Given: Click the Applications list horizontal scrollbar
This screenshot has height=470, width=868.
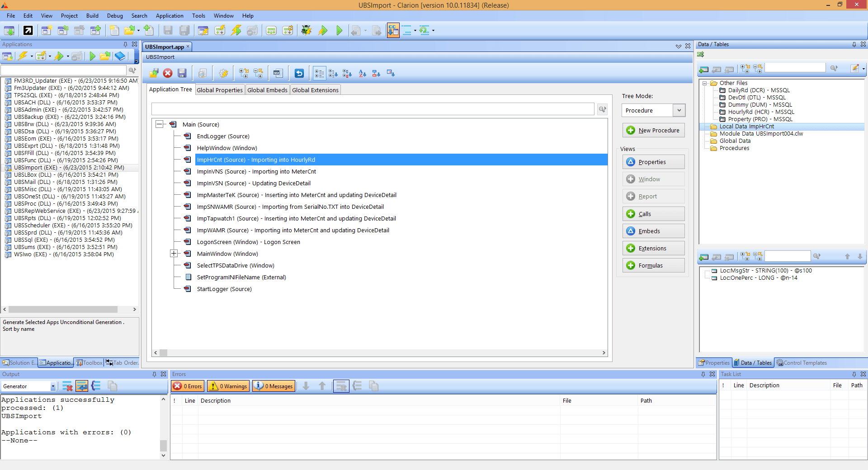Looking at the screenshot, I should pyautogui.click(x=63, y=310).
